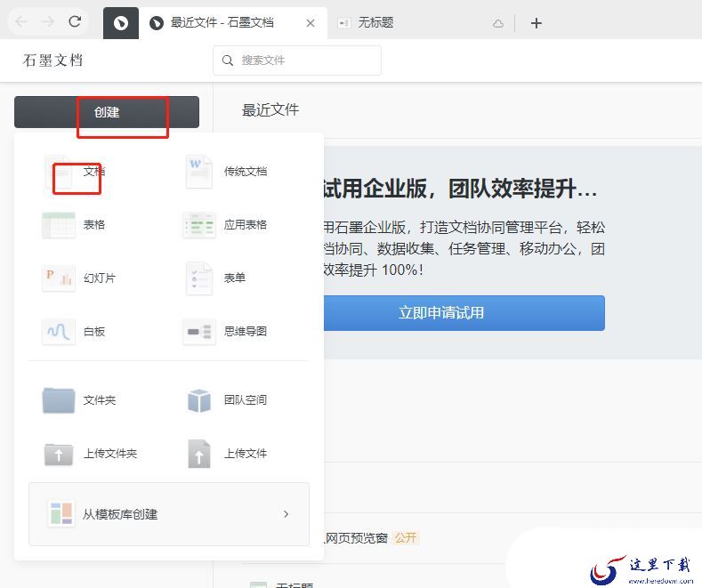Choose 团队空间 in the create menu
The width and height of the screenshot is (702, 588).
(246, 400)
